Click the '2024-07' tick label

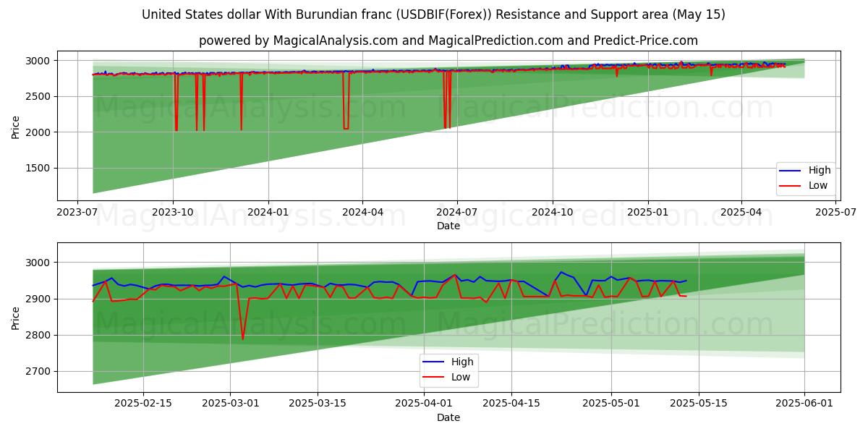[x=456, y=212]
